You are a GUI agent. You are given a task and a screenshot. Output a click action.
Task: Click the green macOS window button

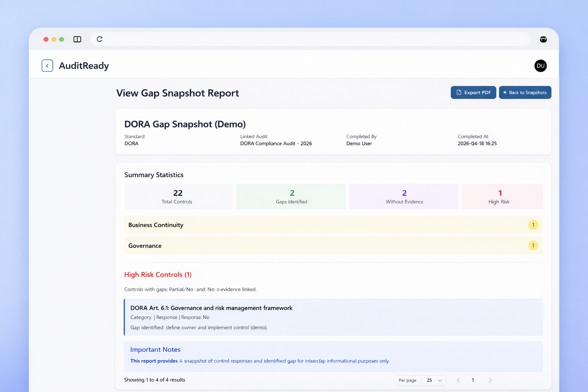click(x=62, y=39)
